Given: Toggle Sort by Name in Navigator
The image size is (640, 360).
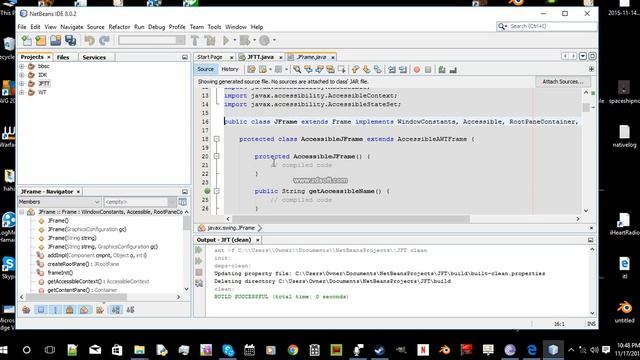Looking at the screenshot, I should click(116, 310).
